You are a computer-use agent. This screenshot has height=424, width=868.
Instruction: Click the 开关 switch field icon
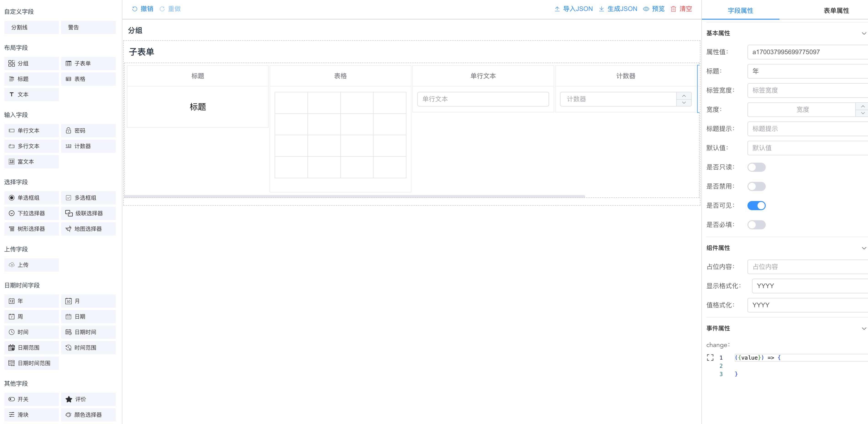(x=11, y=399)
